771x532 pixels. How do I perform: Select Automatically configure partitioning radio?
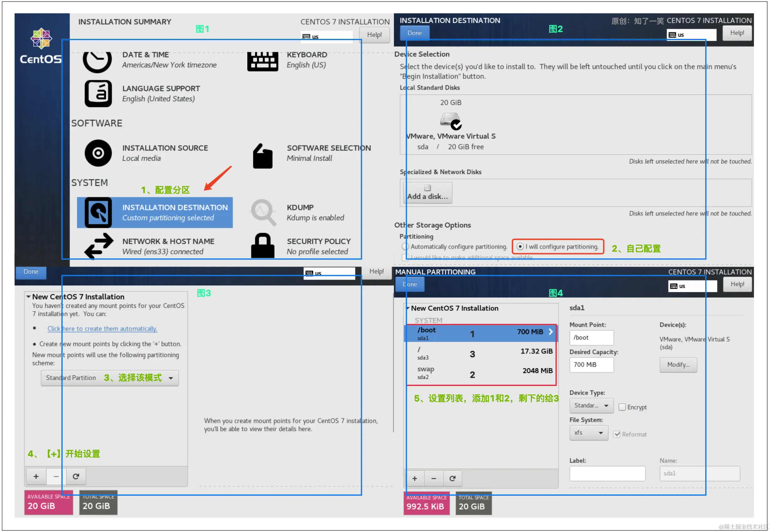(x=405, y=247)
